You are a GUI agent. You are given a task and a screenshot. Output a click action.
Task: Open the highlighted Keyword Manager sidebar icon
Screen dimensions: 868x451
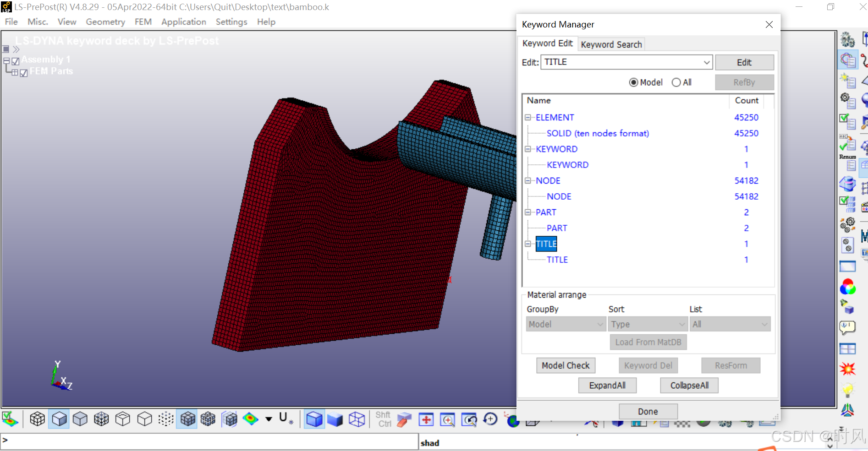point(848,60)
